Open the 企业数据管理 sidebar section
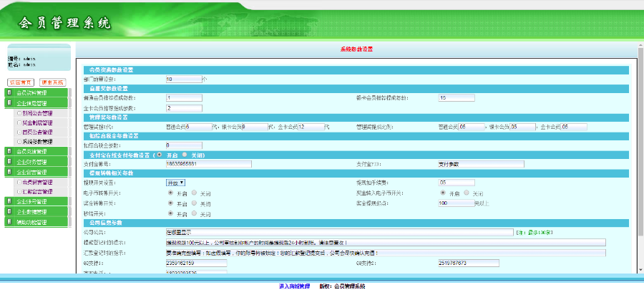644x290 pixels. (x=36, y=212)
